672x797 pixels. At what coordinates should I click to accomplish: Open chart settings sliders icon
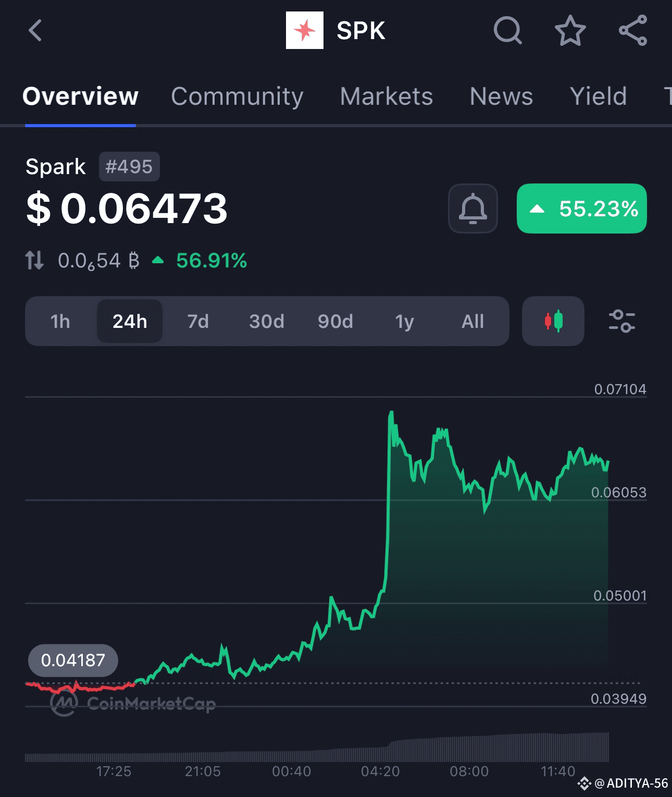click(x=622, y=321)
